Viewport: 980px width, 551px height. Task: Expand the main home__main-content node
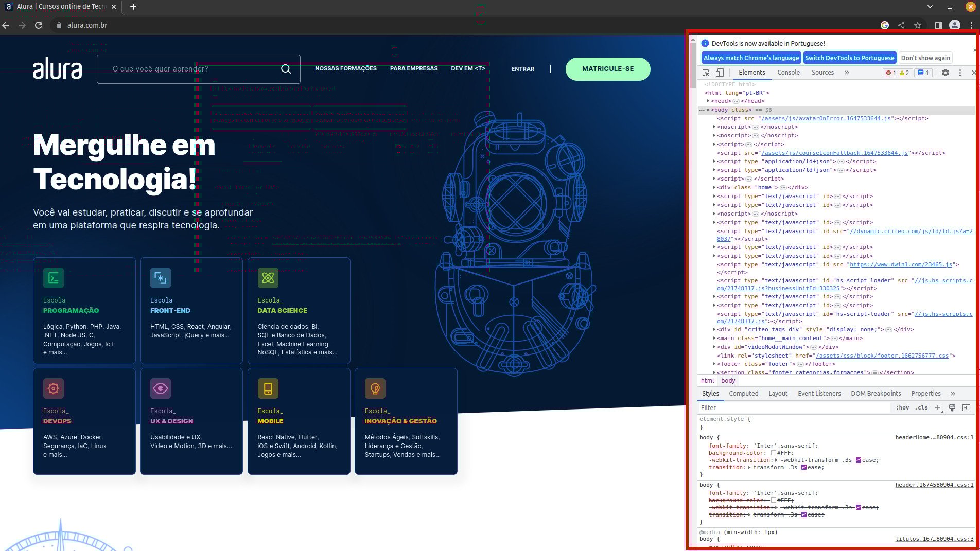point(714,338)
